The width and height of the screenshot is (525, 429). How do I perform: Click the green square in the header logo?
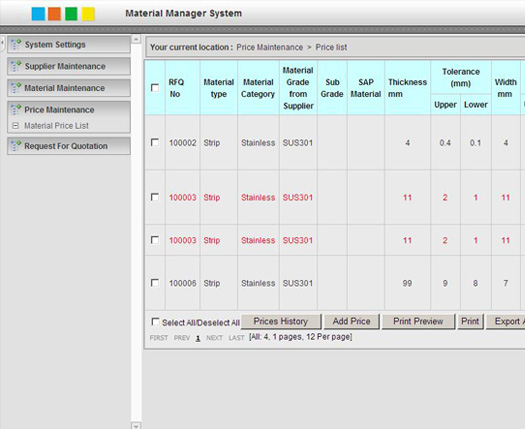pyautogui.click(x=71, y=14)
